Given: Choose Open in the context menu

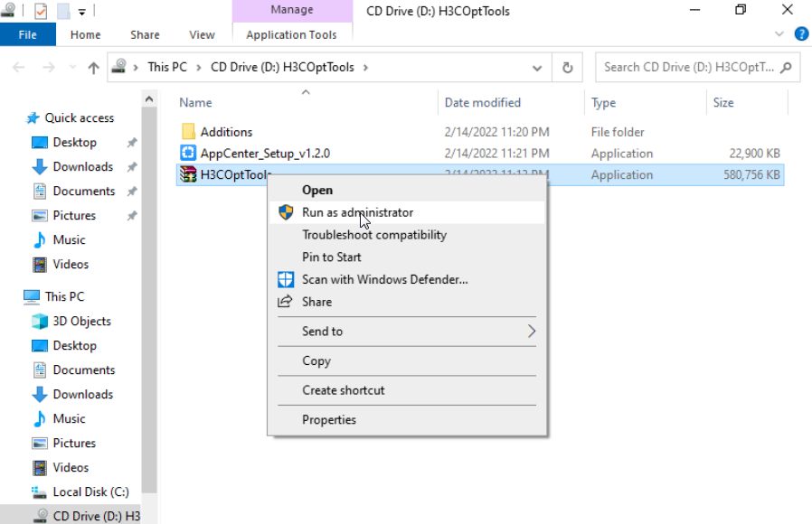Looking at the screenshot, I should (407, 190).
